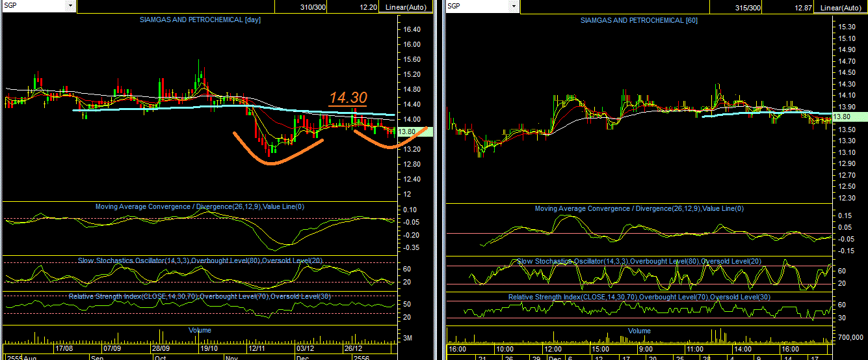Screen dimensions: 868x360
Task: Click the Volume panel label in 60-minute chart
Action: [639, 331]
